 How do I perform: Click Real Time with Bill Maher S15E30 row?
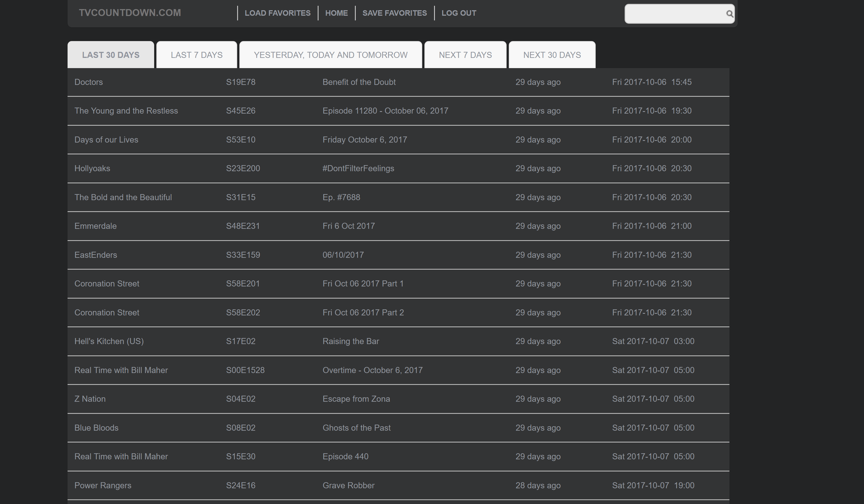(398, 456)
